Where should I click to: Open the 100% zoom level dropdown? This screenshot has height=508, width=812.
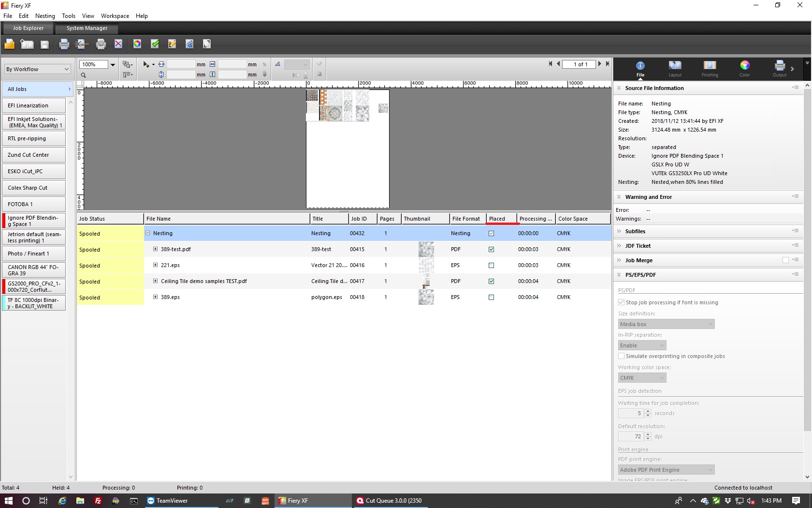[113, 64]
